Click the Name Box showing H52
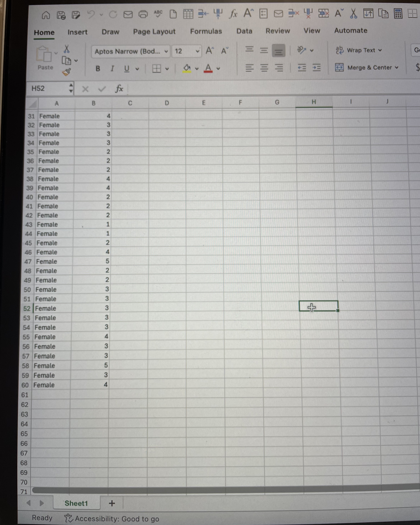The height and width of the screenshot is (525, 420). point(49,89)
